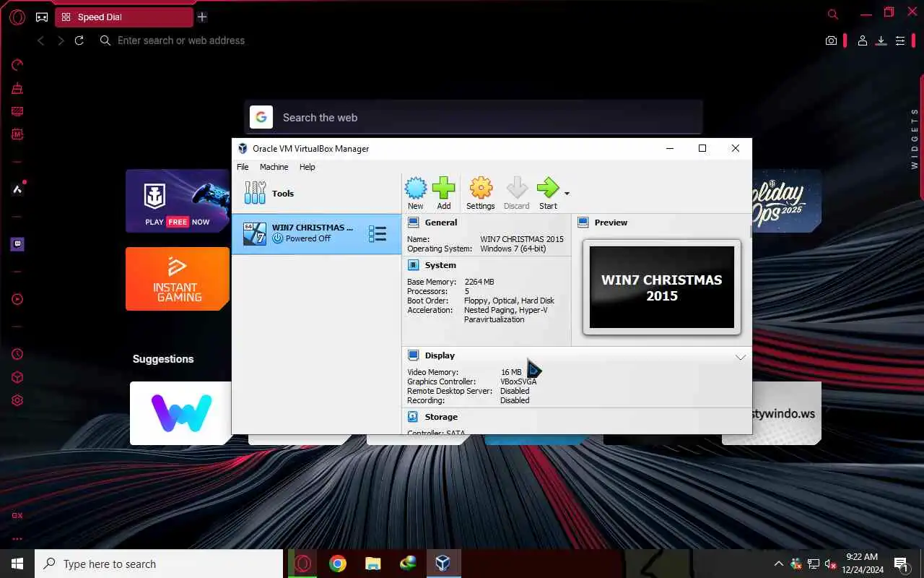Click the Windows Start button
The width and height of the screenshot is (924, 578).
point(17,564)
